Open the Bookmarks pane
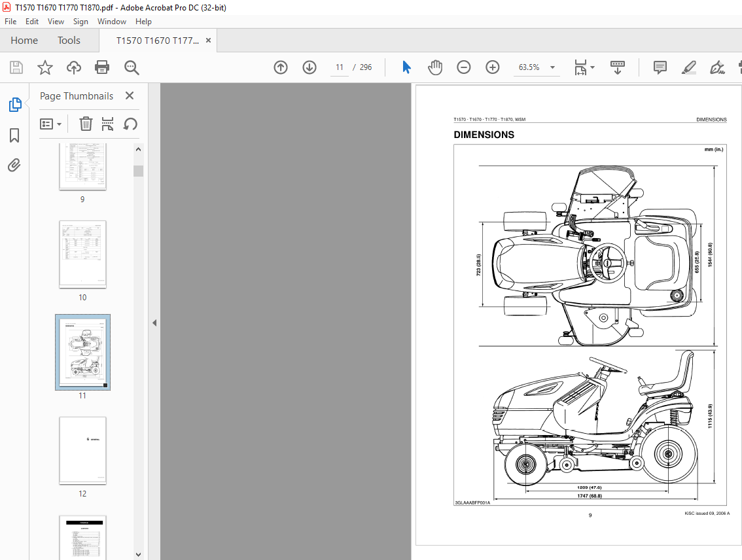 pyautogui.click(x=14, y=135)
